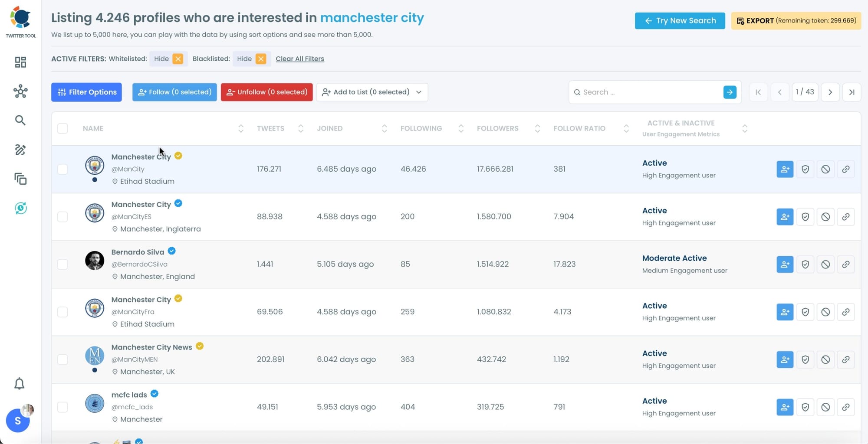
Task: Click the Clear All Filters link
Action: (x=300, y=59)
